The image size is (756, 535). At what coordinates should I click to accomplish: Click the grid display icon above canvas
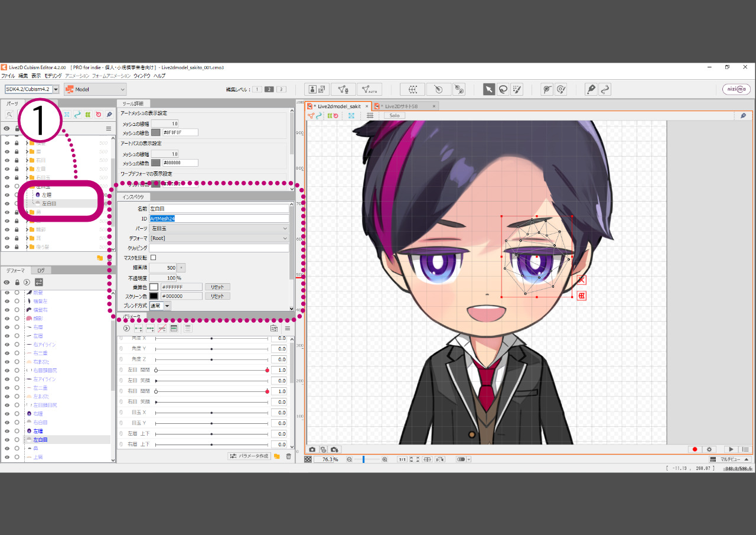370,115
